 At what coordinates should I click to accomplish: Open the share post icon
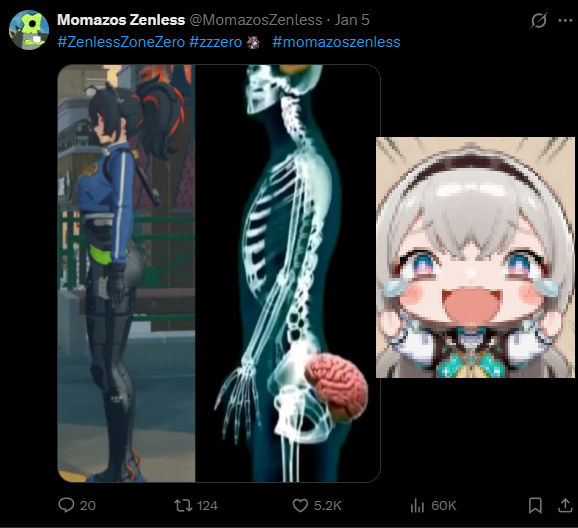565,506
